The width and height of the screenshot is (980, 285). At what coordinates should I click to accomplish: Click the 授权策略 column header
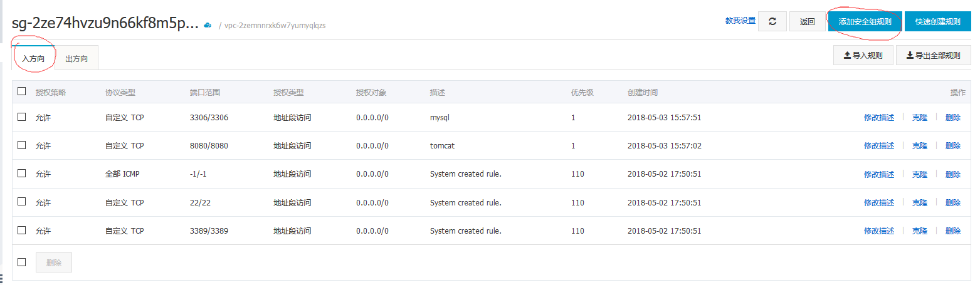point(51,92)
